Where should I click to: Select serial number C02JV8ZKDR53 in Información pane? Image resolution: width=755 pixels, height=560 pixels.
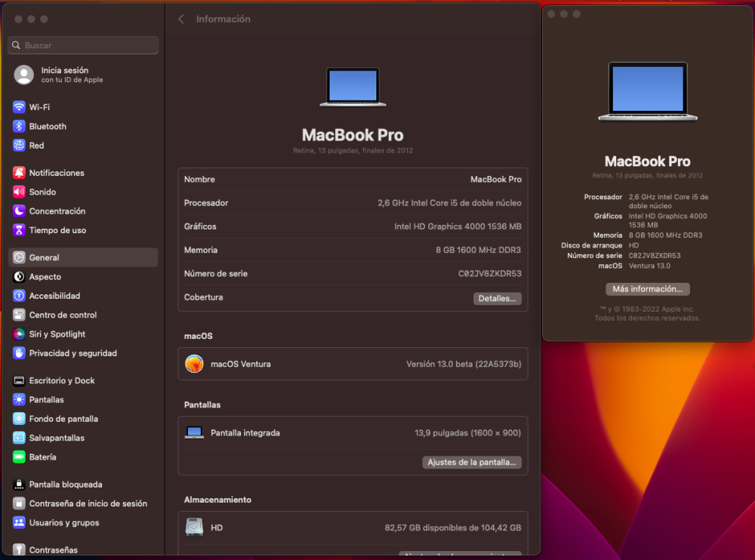point(489,273)
